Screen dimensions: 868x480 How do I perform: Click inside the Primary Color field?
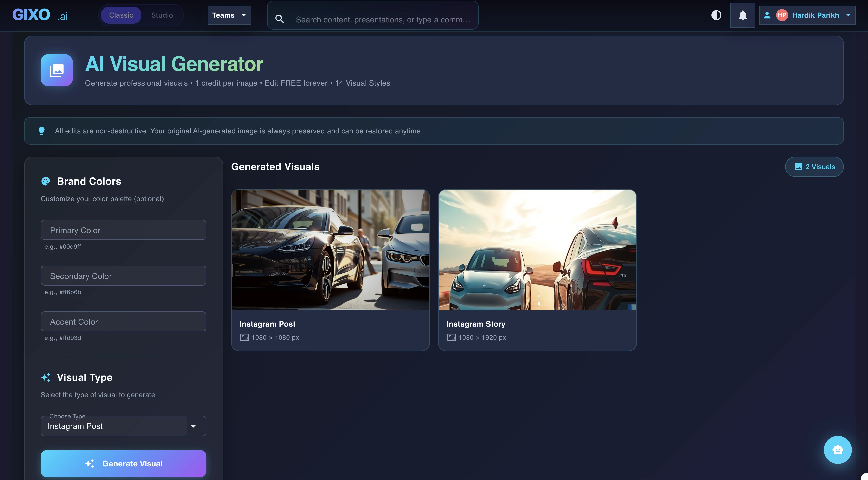(x=123, y=230)
